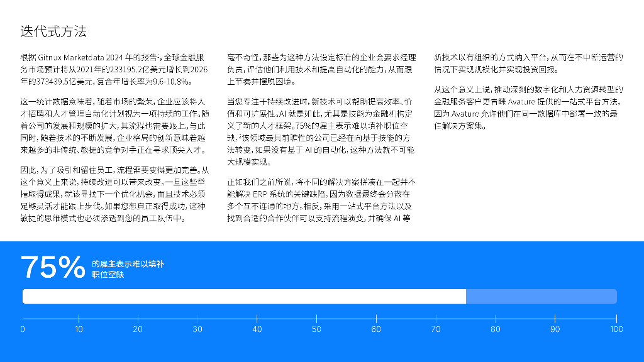Click the white filled portion of the progress bar

[x=245, y=295]
